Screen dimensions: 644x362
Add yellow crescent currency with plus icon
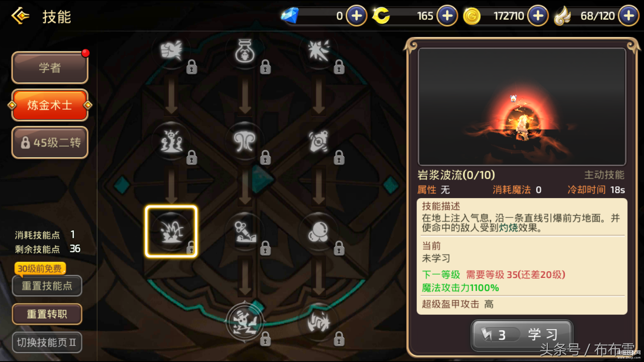point(447,16)
